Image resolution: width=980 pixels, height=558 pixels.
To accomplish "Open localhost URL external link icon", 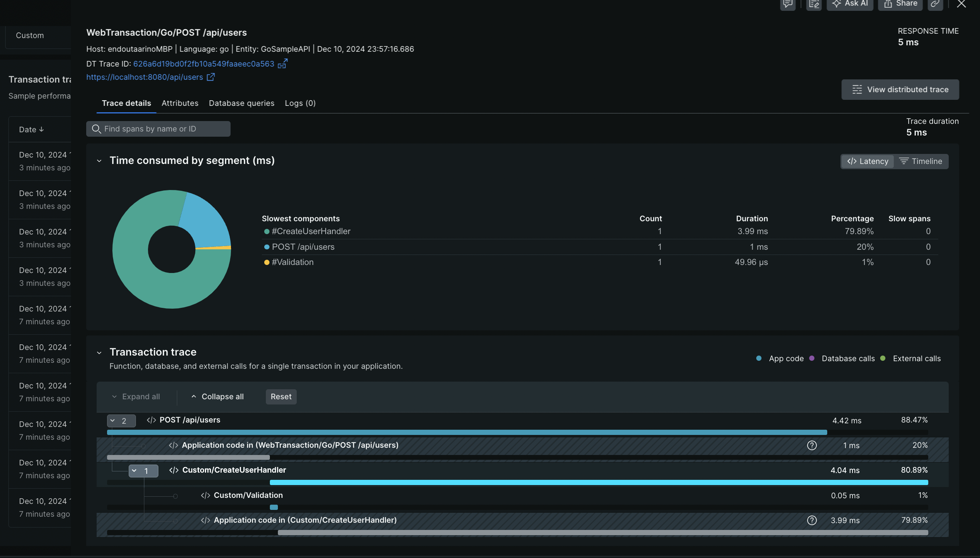I will 211,77.
